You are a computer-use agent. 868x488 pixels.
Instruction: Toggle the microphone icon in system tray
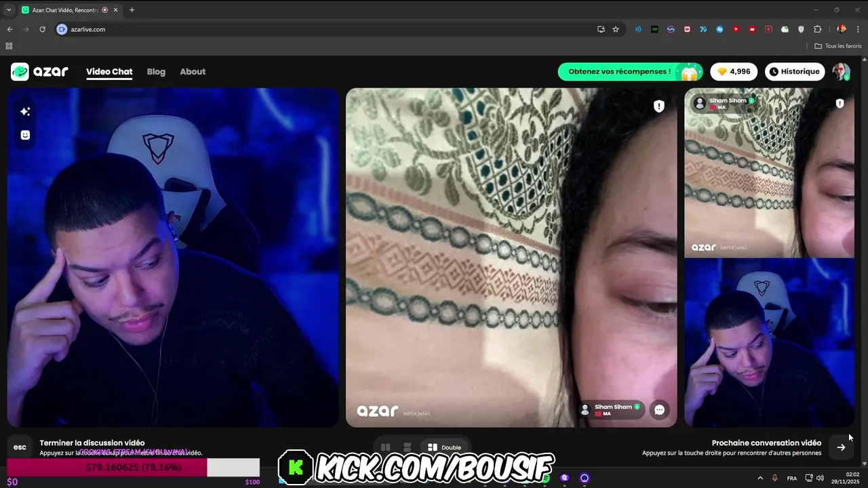coord(774,478)
